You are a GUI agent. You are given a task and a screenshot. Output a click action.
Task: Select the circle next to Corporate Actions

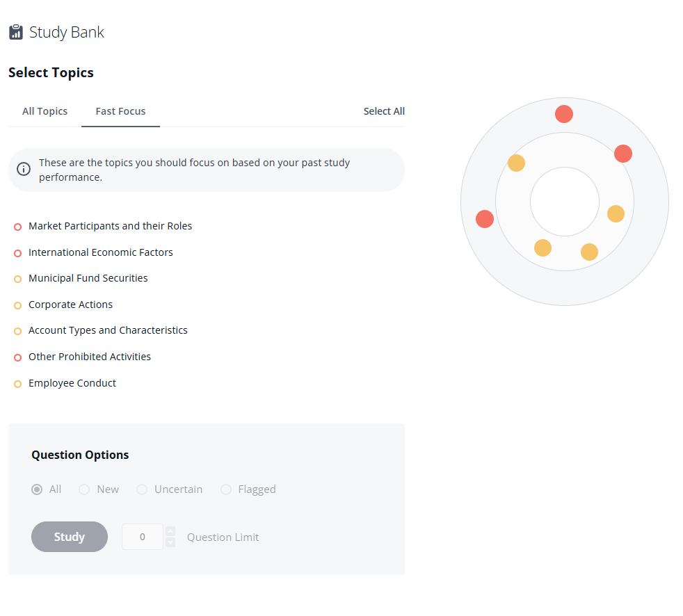coord(18,305)
